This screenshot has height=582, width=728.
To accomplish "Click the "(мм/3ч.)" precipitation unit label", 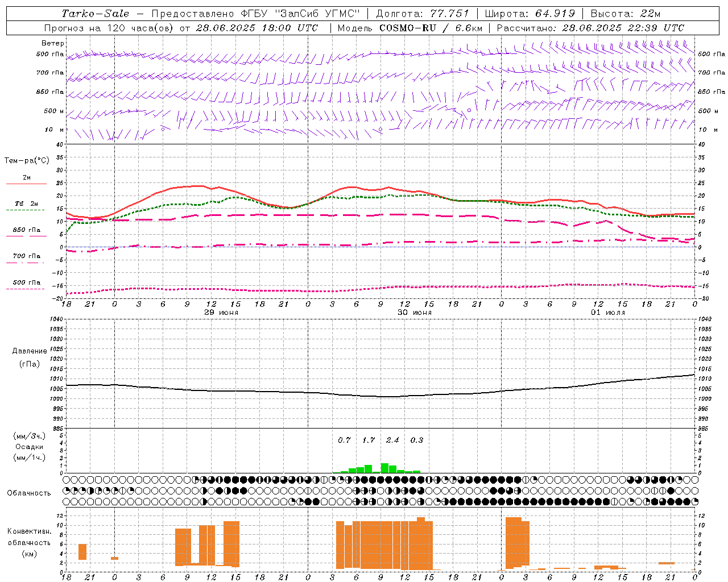I will (30, 436).
